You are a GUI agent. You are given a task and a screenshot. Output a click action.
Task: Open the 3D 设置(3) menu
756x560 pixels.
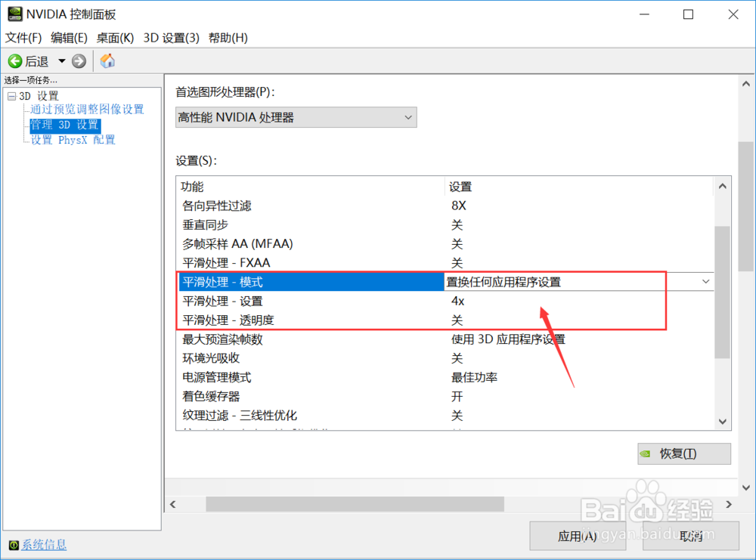click(171, 38)
